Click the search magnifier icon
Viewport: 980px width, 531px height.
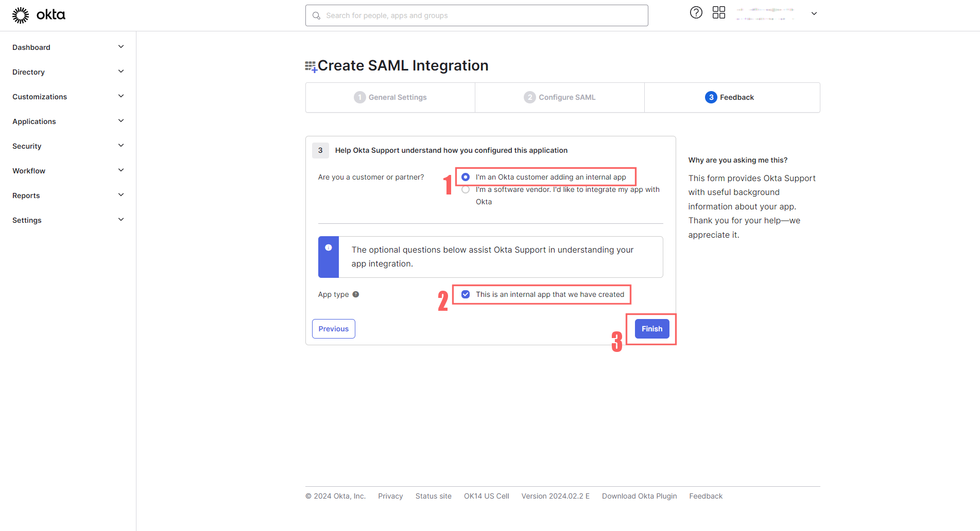pyautogui.click(x=316, y=16)
